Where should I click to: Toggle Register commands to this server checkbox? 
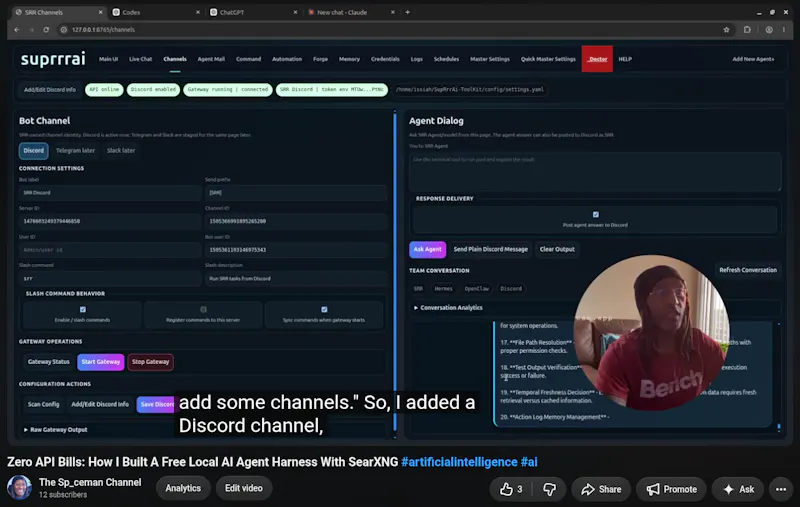point(203,310)
